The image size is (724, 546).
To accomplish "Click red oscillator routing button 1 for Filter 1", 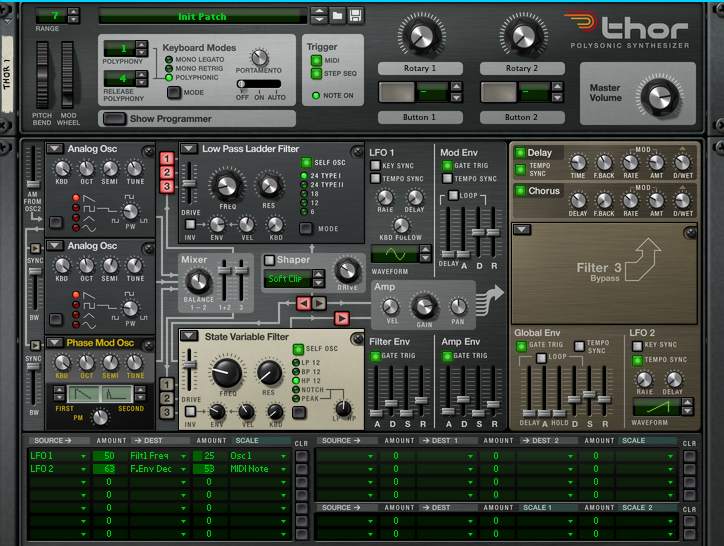I will [x=167, y=158].
